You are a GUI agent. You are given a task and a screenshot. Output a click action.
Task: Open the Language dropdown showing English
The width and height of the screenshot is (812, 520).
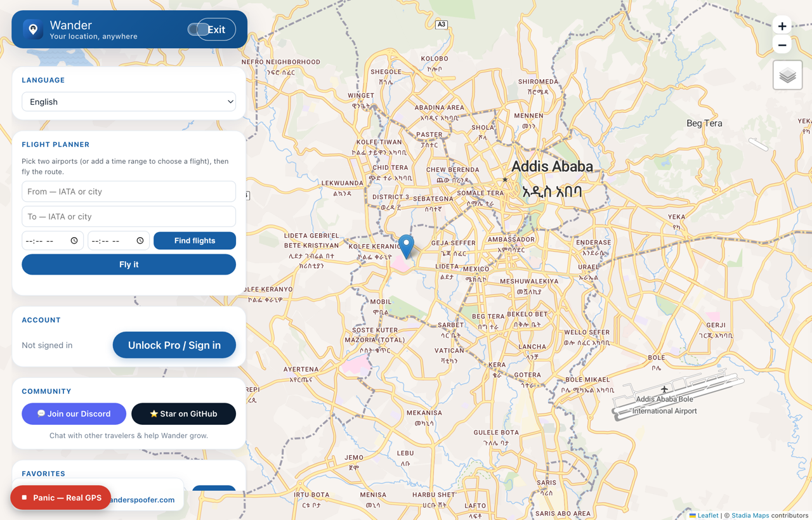129,101
